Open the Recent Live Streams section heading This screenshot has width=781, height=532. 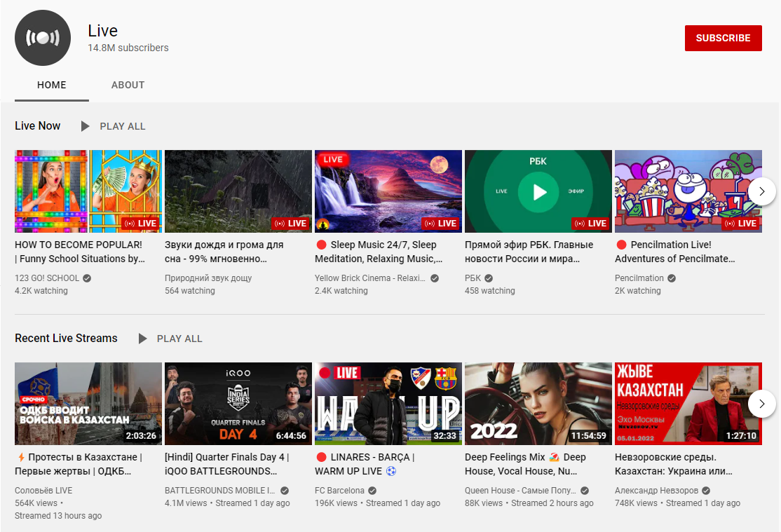[66, 339]
